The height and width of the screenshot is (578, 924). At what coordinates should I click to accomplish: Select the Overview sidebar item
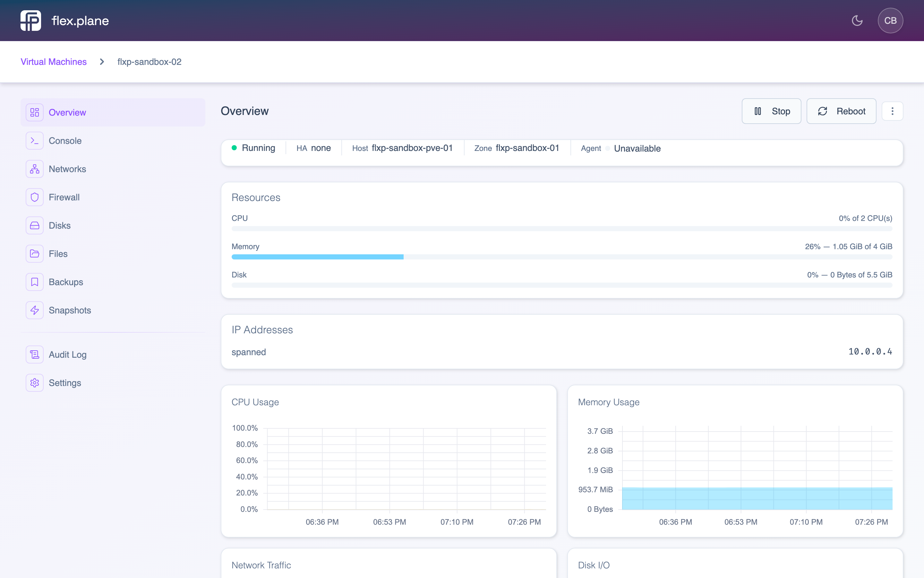pyautogui.click(x=113, y=112)
